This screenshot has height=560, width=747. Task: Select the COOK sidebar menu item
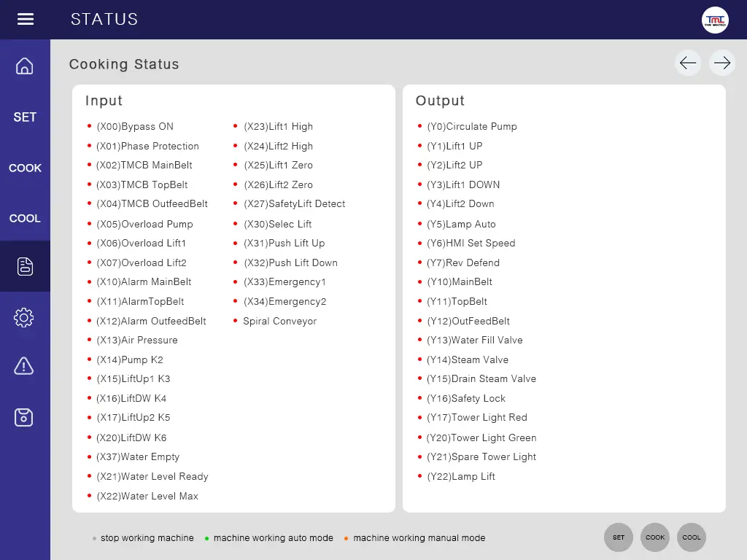[25, 168]
